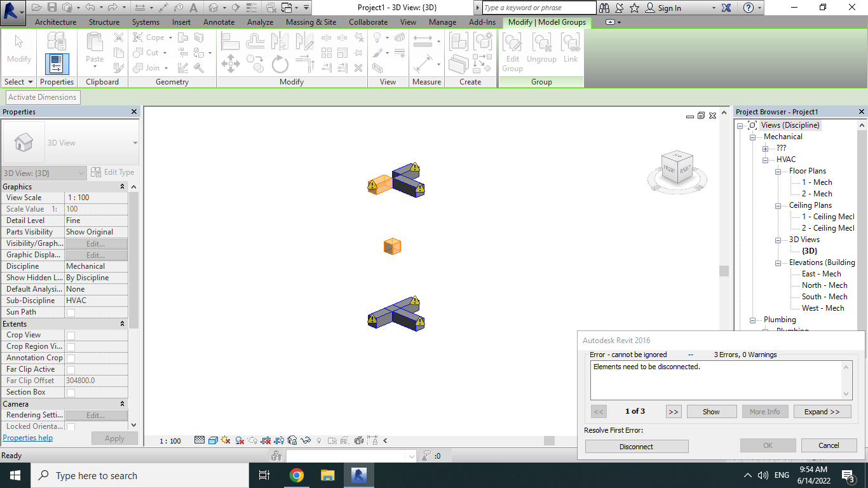Click the Visual Style icon on view bar
The width and height of the screenshot is (868, 488).
pos(213,440)
